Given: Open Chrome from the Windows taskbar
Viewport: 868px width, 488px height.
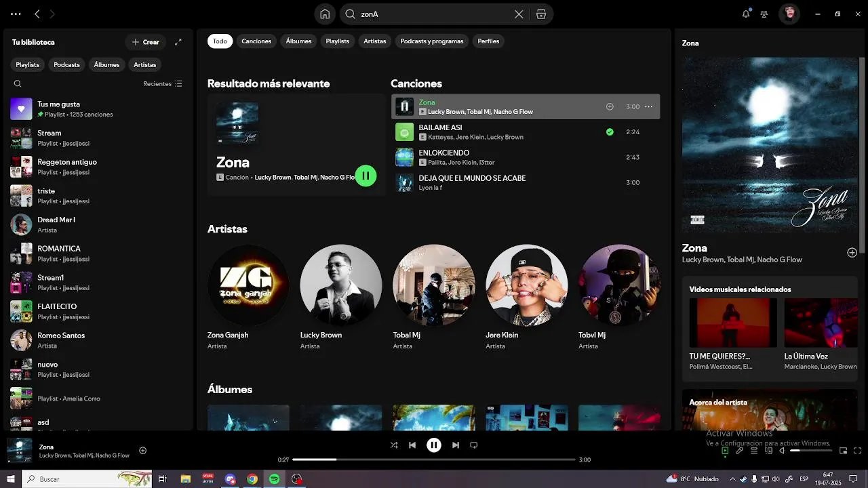Looking at the screenshot, I should pyautogui.click(x=252, y=479).
